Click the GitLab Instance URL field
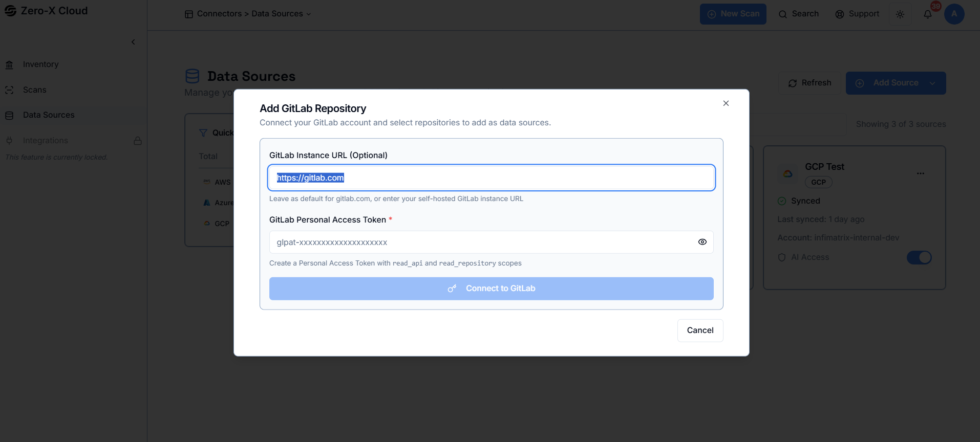980x442 pixels. (492, 178)
